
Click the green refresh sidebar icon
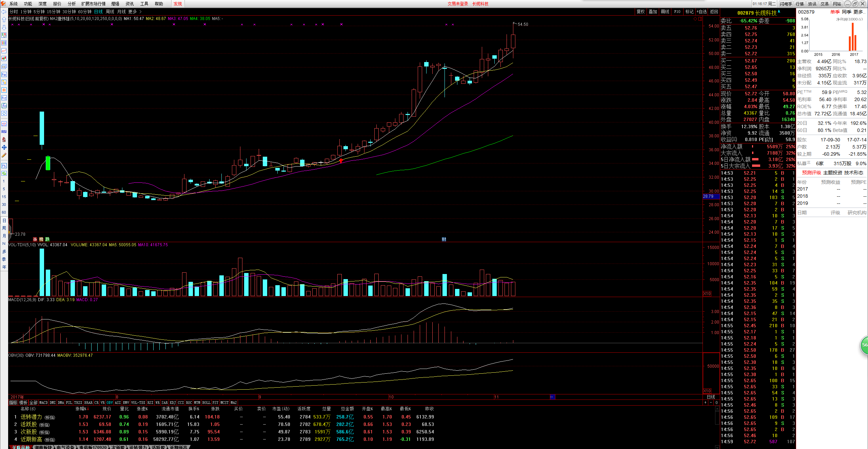[x=4, y=173]
